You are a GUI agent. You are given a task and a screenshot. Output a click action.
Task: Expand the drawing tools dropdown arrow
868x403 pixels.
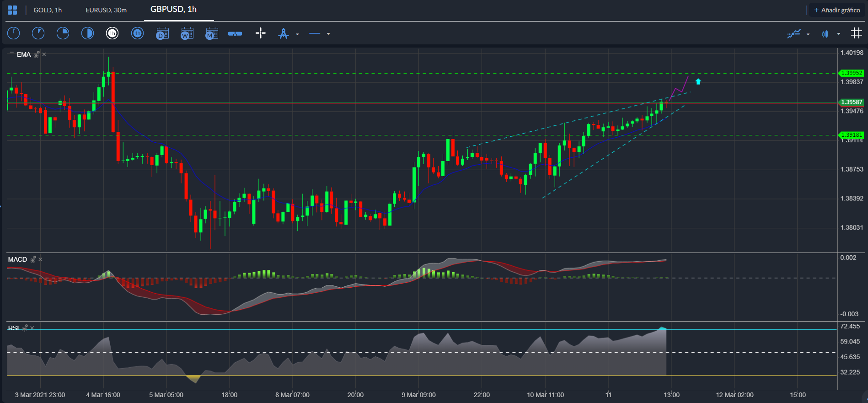click(x=298, y=34)
